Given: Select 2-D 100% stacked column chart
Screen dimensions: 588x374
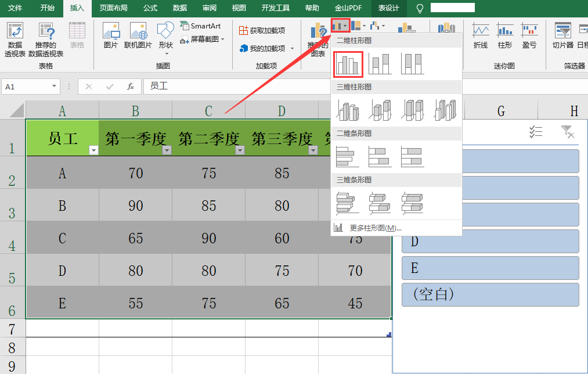Looking at the screenshot, I should (x=412, y=64).
